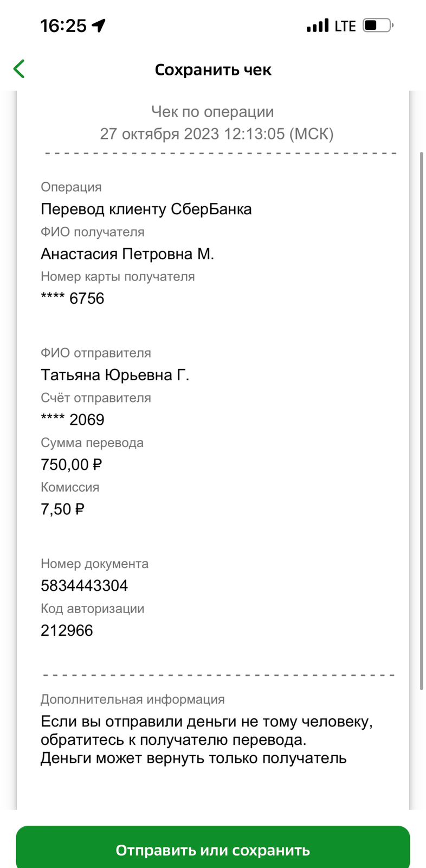This screenshot has width=426, height=868.
Task: Tap sender account number **** 2069
Action: point(73,419)
